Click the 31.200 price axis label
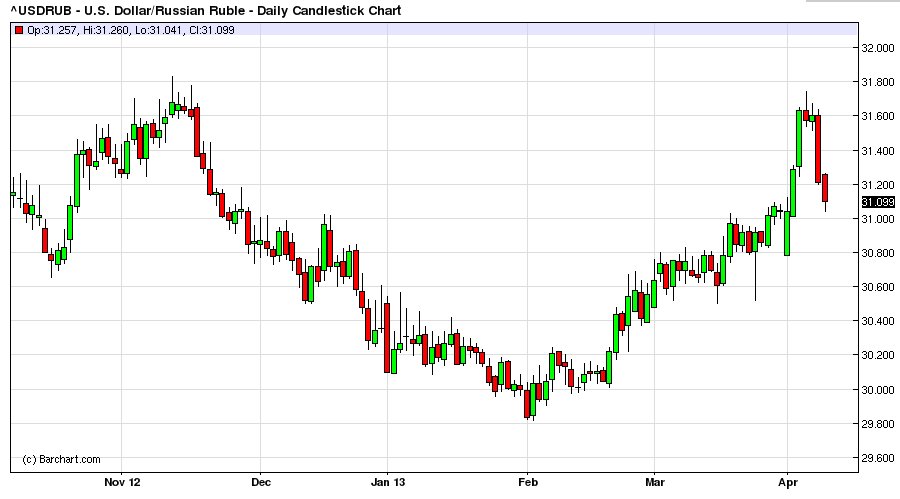The height and width of the screenshot is (499, 900). pos(878,185)
